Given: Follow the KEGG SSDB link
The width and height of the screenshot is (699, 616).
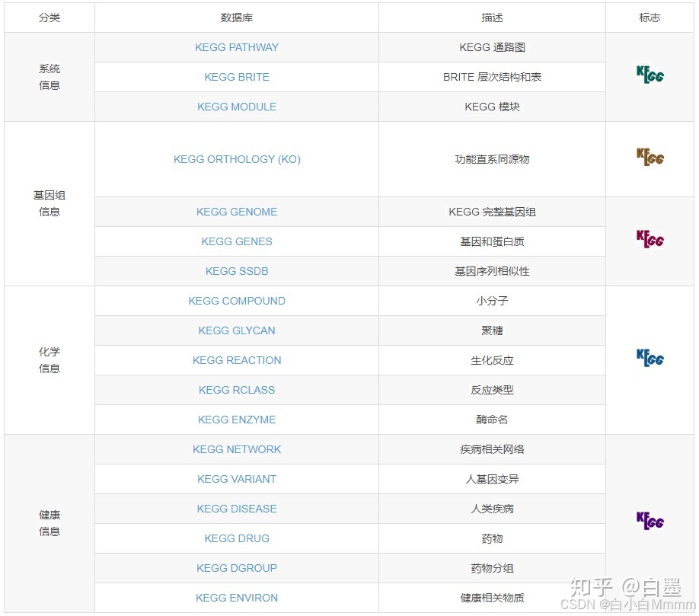Looking at the screenshot, I should [x=237, y=271].
